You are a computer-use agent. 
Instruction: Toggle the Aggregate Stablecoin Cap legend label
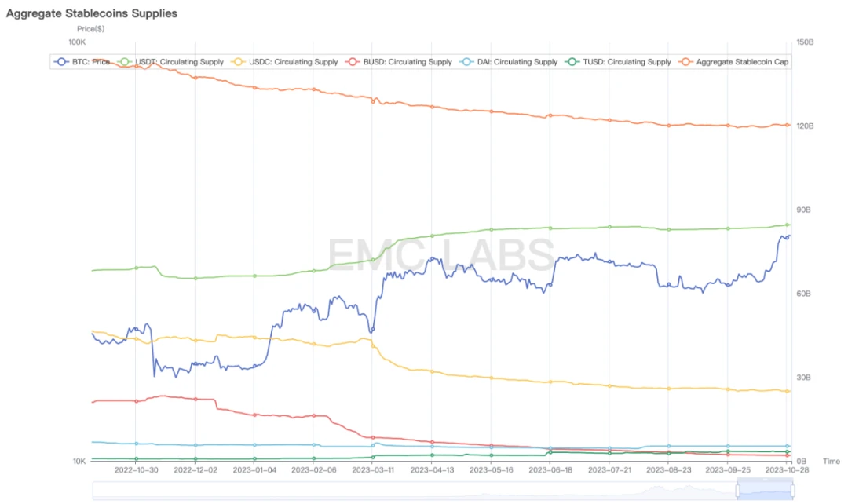pyautogui.click(x=742, y=62)
